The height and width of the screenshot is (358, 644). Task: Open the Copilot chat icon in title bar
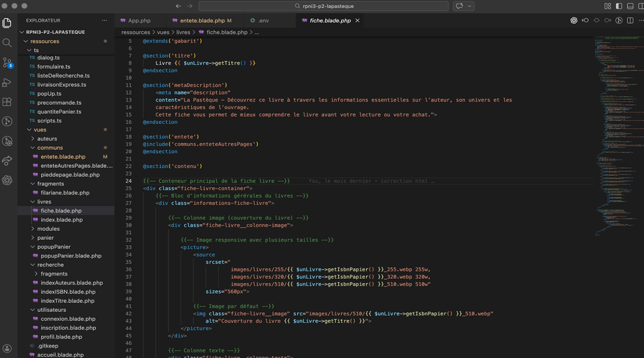pos(459,6)
